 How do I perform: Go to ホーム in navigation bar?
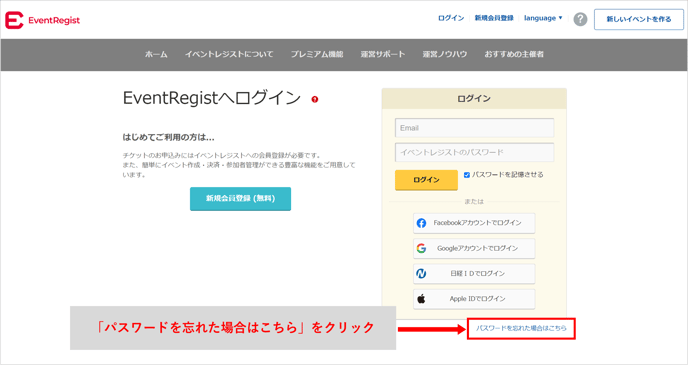[x=156, y=54]
